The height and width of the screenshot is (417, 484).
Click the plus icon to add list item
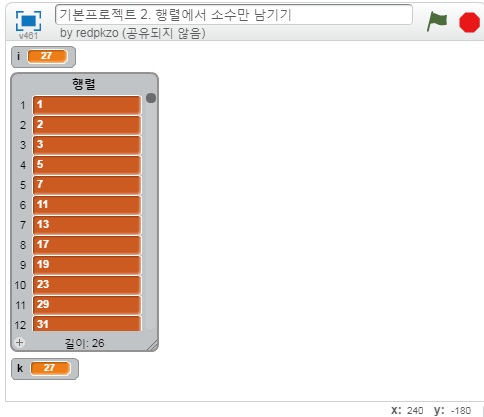(x=20, y=342)
